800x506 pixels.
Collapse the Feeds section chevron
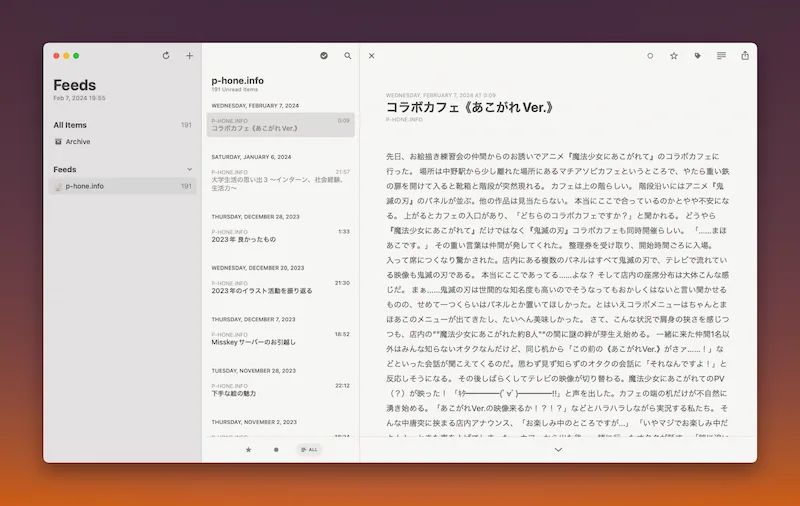click(189, 170)
